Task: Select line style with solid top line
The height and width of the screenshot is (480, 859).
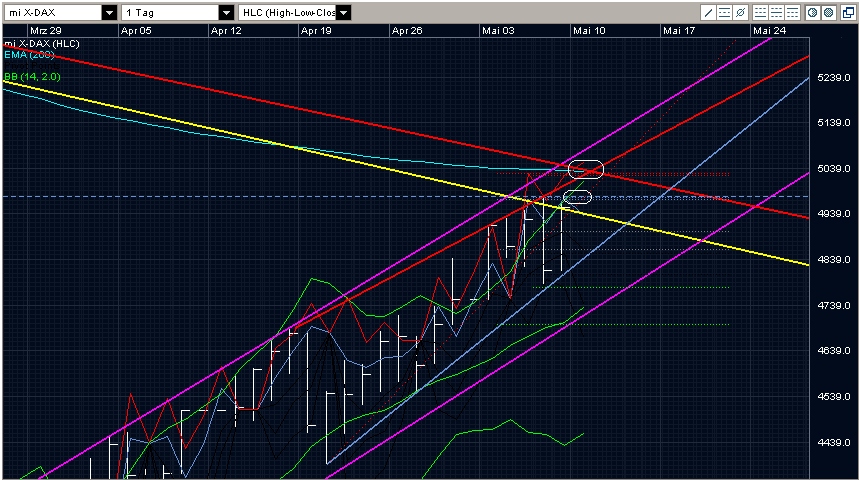Action: [792, 13]
